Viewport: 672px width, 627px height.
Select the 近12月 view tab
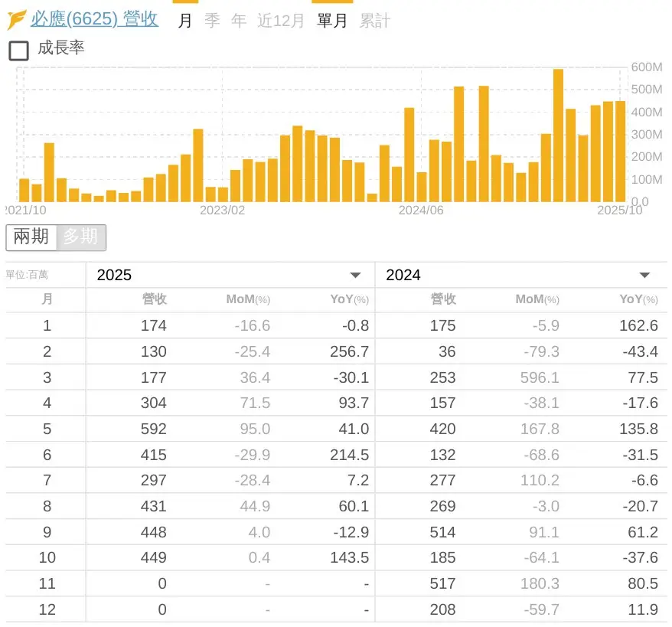(x=281, y=21)
